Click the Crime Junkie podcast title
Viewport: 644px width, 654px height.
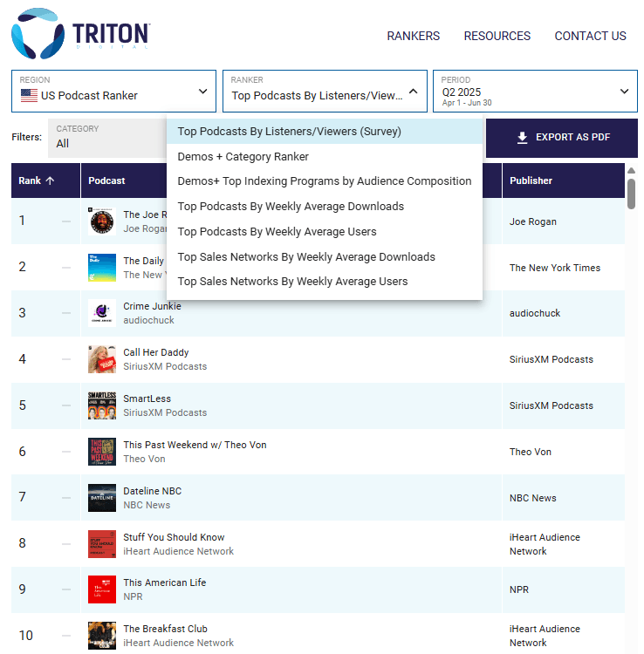152,306
